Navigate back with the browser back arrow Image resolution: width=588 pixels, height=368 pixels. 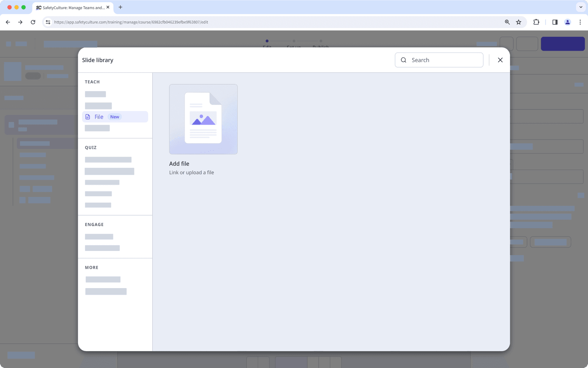(8, 22)
